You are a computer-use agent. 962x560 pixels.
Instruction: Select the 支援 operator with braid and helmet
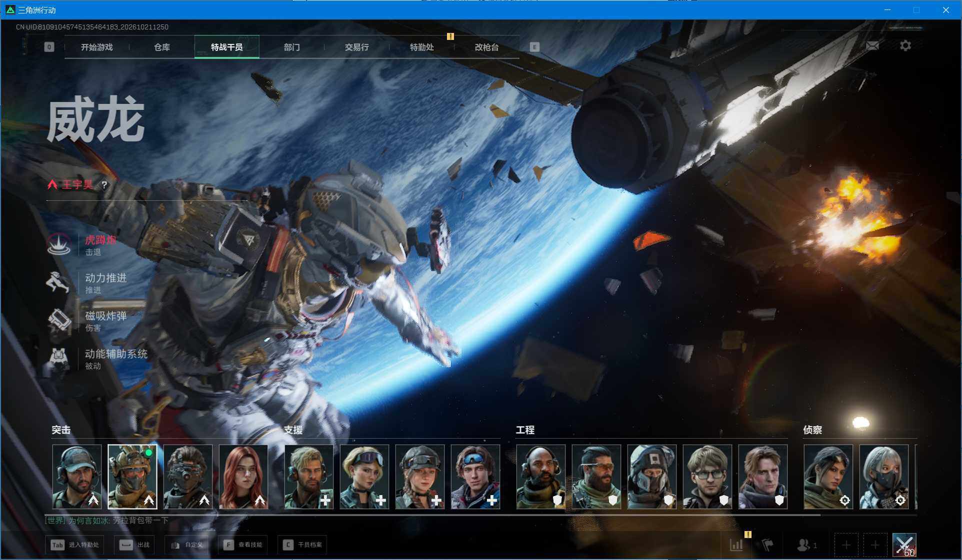click(420, 477)
